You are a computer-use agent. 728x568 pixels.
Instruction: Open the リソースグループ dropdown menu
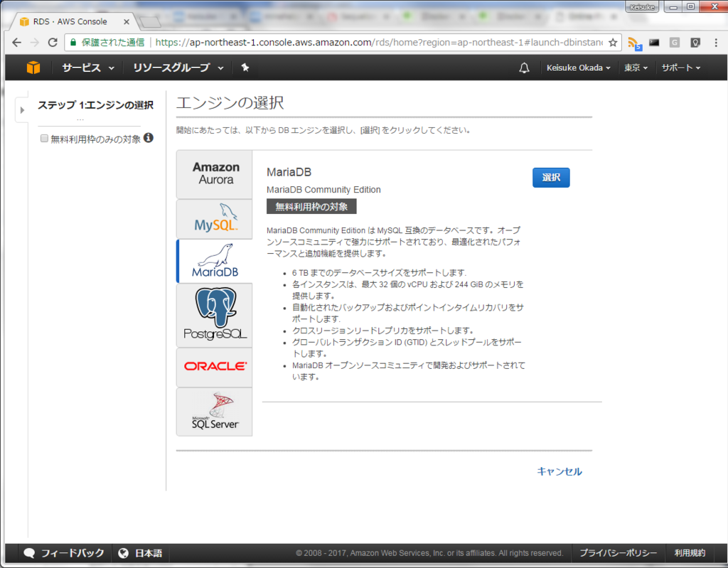point(178,68)
